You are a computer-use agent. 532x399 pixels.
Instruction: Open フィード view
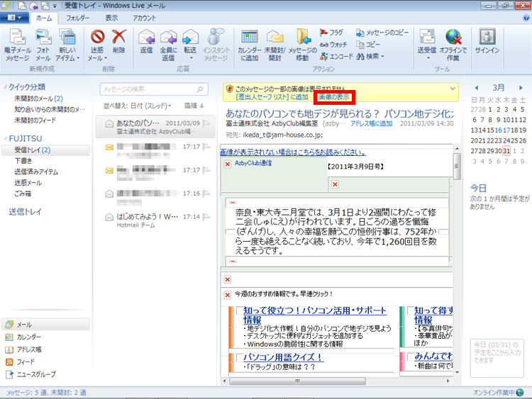click(x=20, y=362)
